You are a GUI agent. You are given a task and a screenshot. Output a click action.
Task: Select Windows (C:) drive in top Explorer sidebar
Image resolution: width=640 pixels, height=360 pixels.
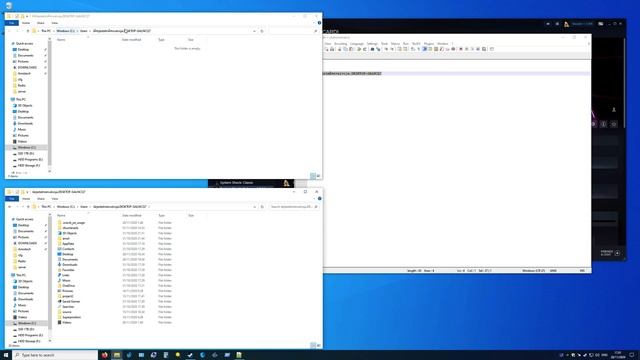[27, 147]
